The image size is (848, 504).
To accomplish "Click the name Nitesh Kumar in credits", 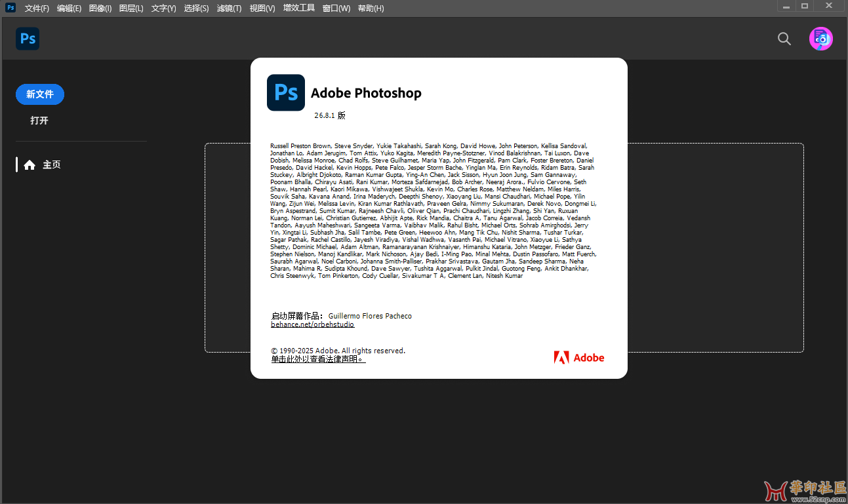I will pyautogui.click(x=504, y=276).
